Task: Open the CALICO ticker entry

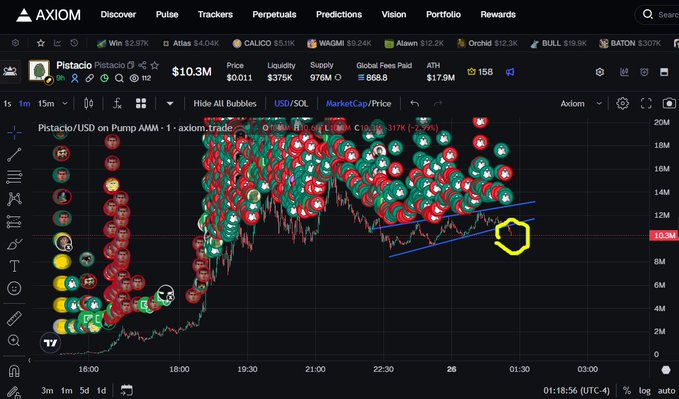Action: (263, 43)
